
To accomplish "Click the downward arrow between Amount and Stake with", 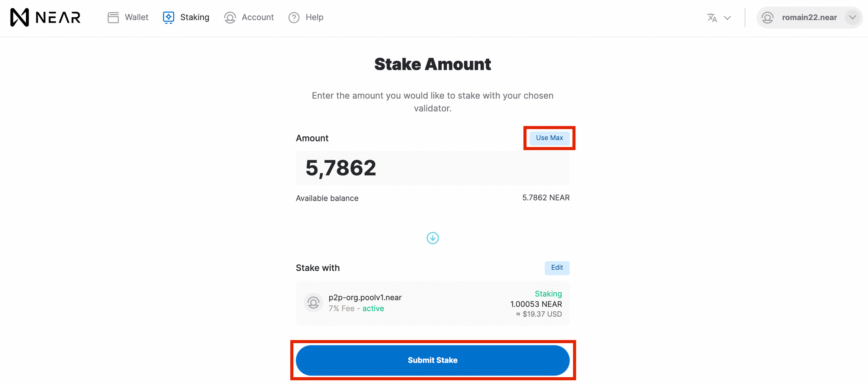I will 433,238.
